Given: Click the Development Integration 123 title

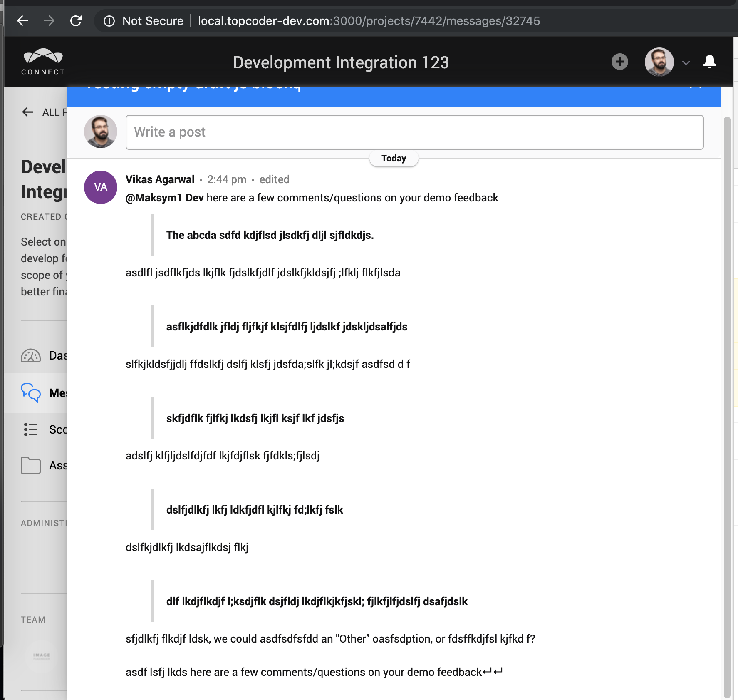Looking at the screenshot, I should tap(341, 62).
